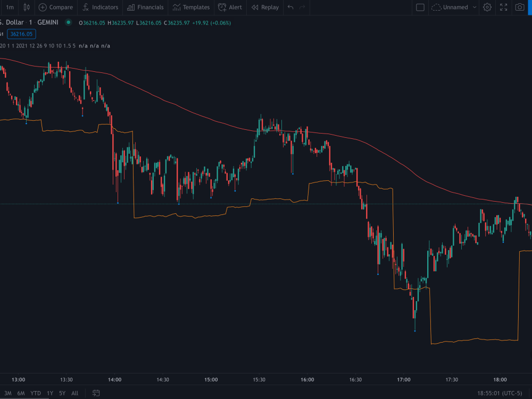The image size is (532, 399).
Task: Click the 36216.05 price label
Action: (x=21, y=34)
